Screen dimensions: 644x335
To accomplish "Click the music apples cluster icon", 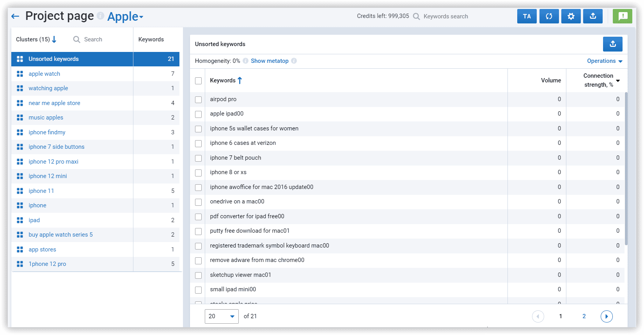I will (x=20, y=118).
